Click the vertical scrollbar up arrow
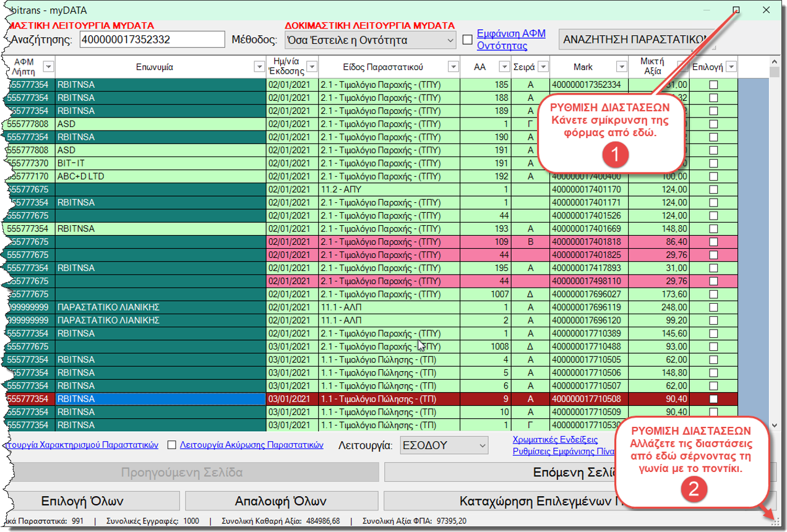787x532 pixels. (774, 61)
